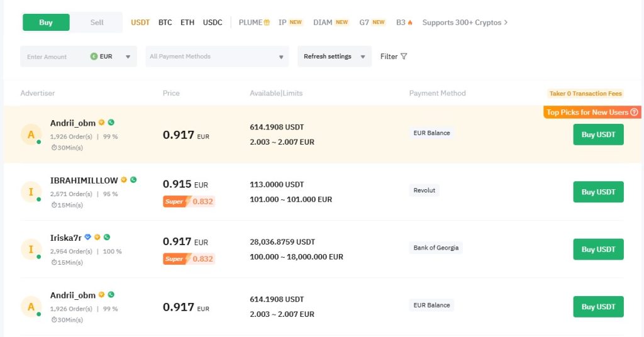Select the G7 NEW crypto tab
This screenshot has width=644, height=337.
click(x=372, y=23)
